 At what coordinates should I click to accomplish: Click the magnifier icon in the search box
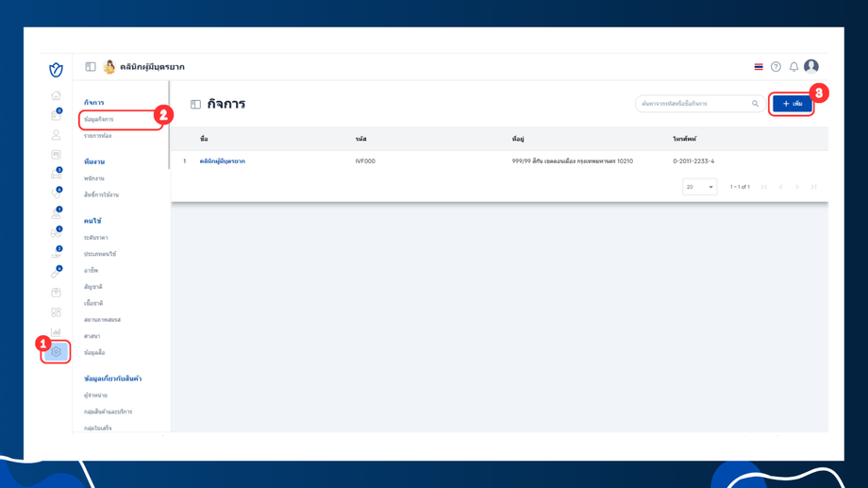755,104
